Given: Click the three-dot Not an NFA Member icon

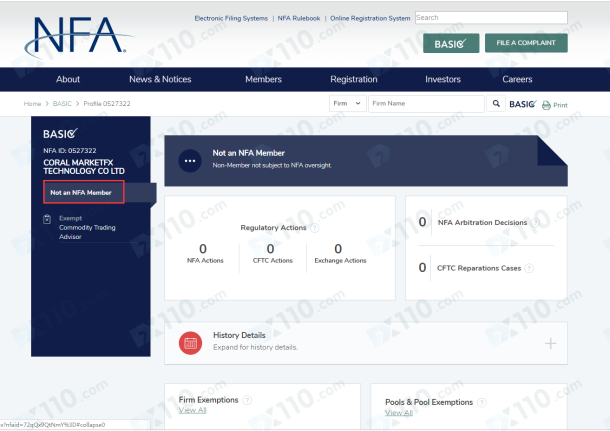Looking at the screenshot, I should coord(190,161).
